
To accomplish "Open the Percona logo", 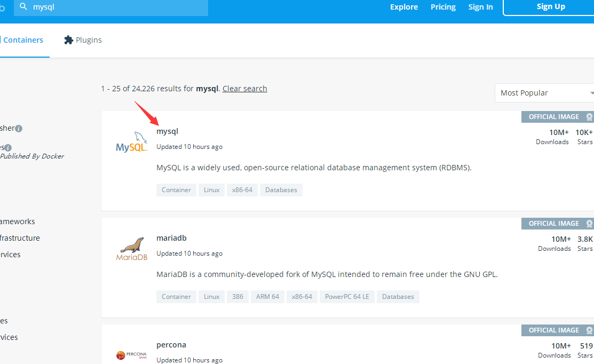I will click(x=131, y=355).
